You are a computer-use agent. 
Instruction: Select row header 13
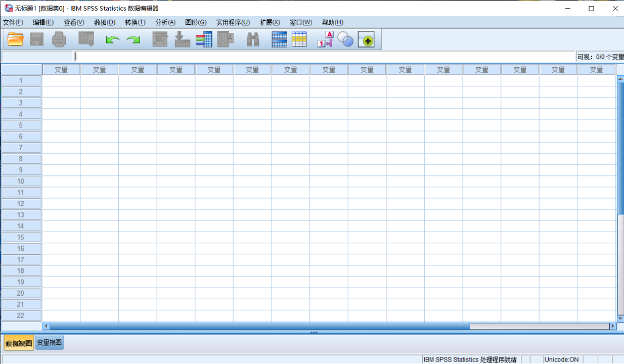tap(21, 215)
